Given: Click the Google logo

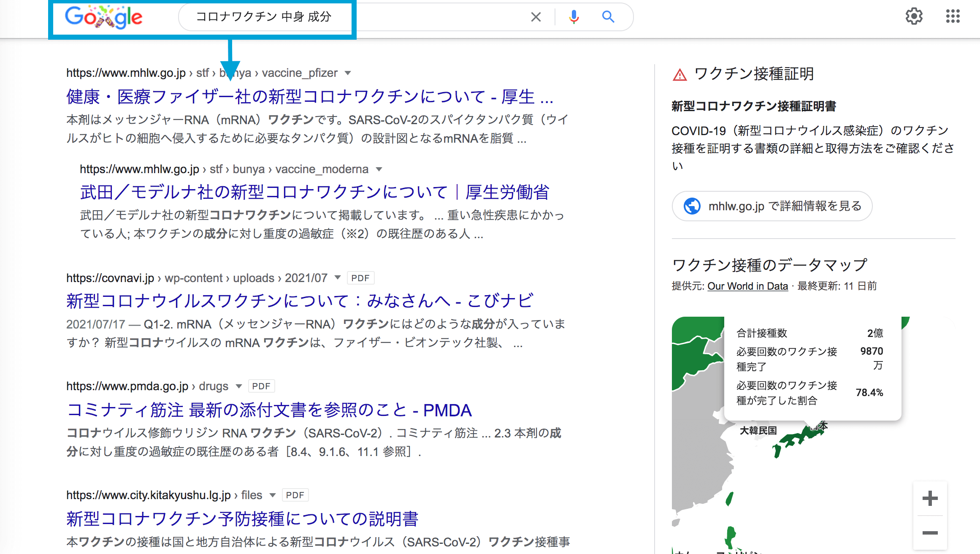Looking at the screenshot, I should [103, 17].
